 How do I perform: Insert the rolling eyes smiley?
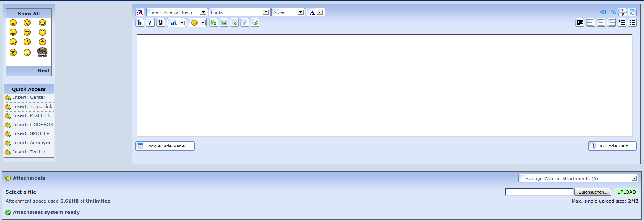coord(43,32)
